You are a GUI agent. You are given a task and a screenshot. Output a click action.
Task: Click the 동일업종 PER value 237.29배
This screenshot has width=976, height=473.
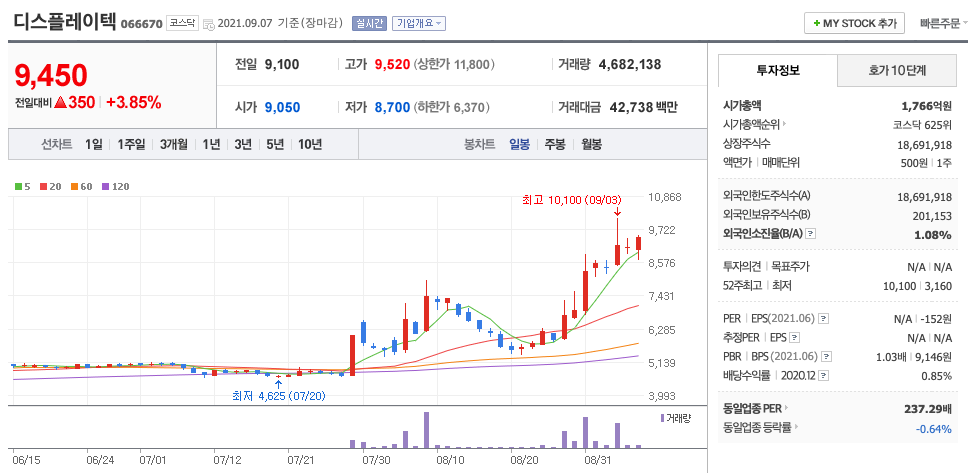[x=927, y=410]
